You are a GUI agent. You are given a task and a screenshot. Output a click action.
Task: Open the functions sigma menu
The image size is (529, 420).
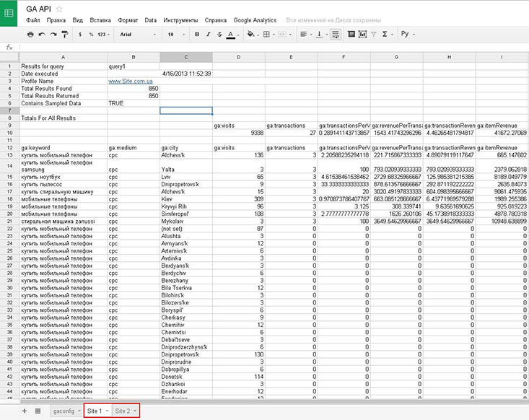coord(387,35)
